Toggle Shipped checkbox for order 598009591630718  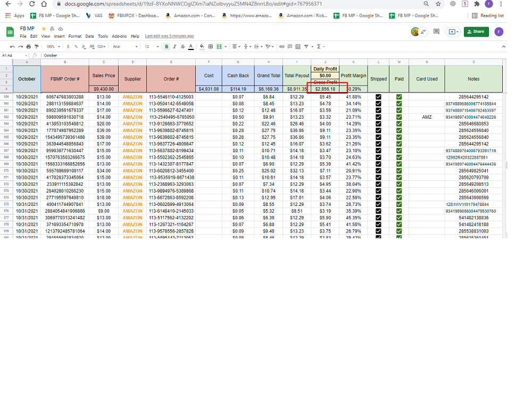(378, 117)
